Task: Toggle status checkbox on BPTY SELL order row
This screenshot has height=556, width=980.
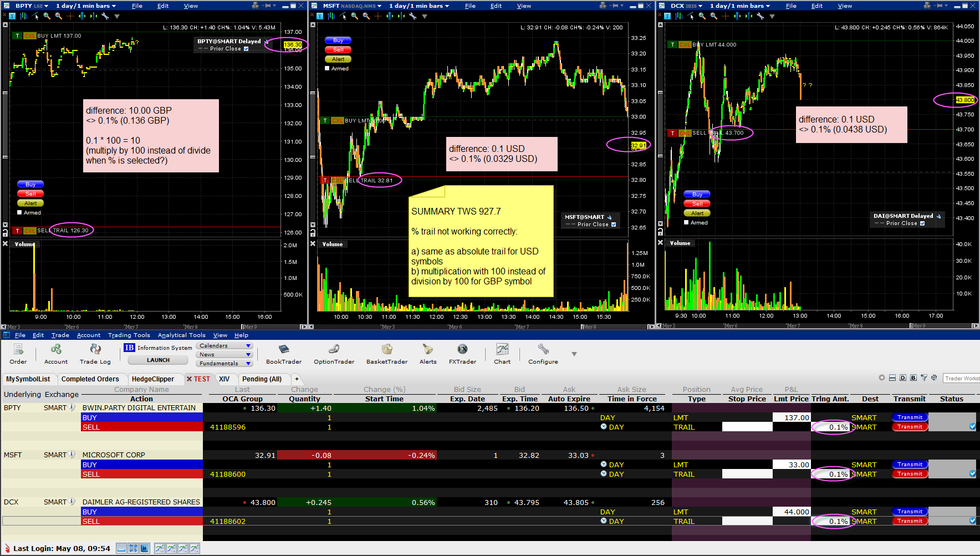Action: point(972,426)
